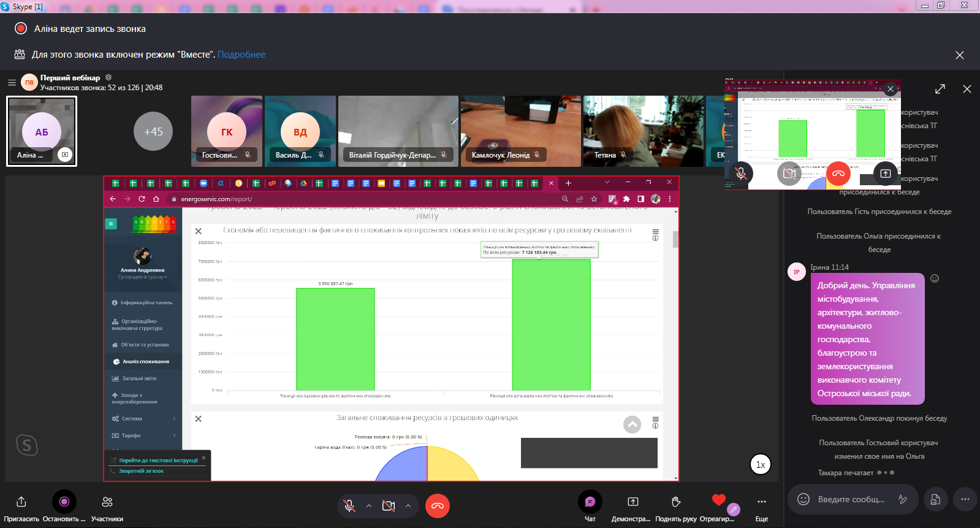Select Об'єкти та установи in sidebar
The height and width of the screenshot is (528, 980).
143,345
